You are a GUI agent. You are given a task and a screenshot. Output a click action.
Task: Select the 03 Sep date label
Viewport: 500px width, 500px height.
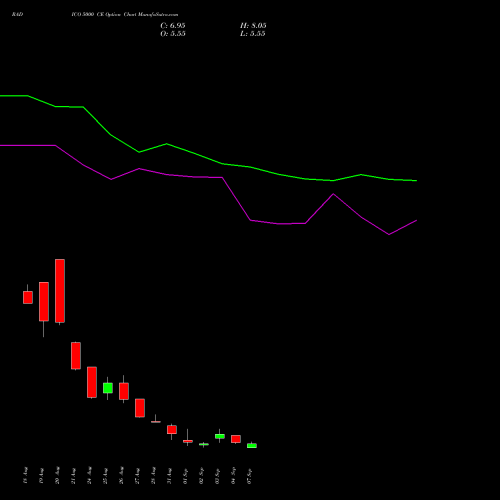tap(218, 475)
